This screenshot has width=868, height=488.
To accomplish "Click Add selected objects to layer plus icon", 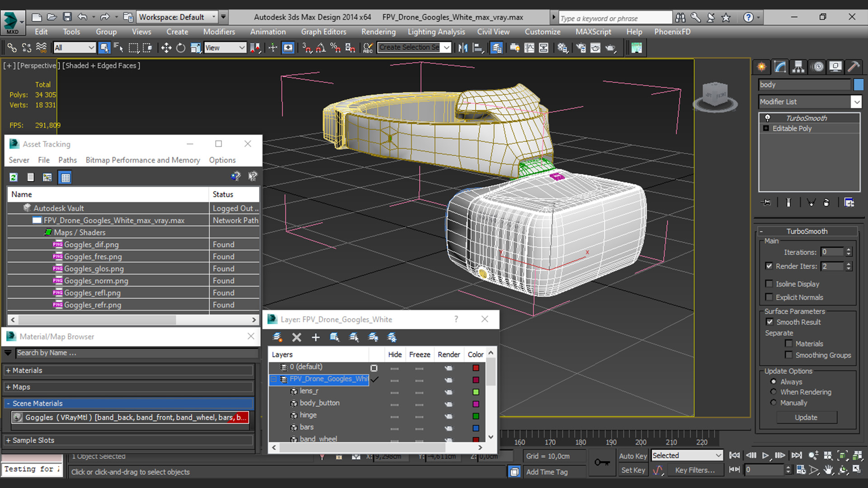I will [x=316, y=337].
